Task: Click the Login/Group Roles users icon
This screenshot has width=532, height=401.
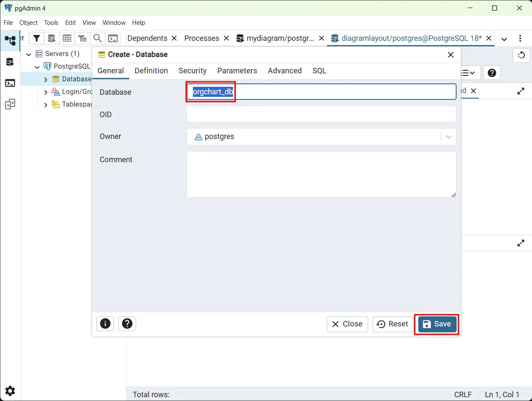Action: click(56, 91)
